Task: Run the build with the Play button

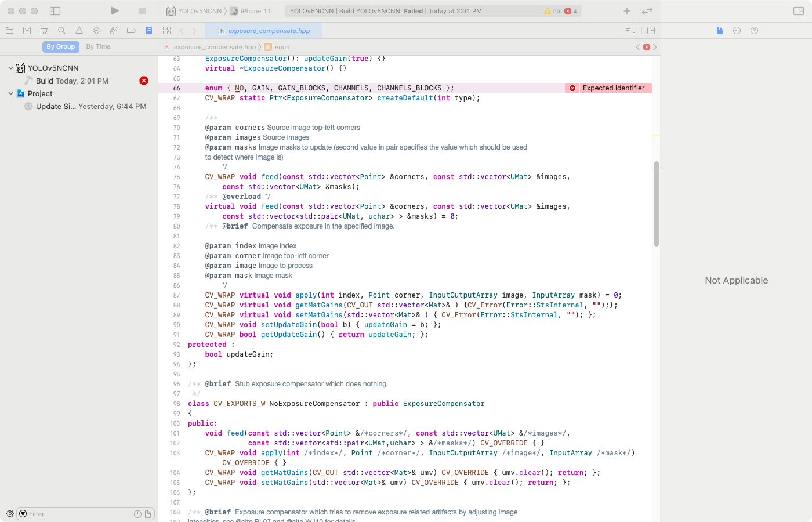Action: [115, 11]
